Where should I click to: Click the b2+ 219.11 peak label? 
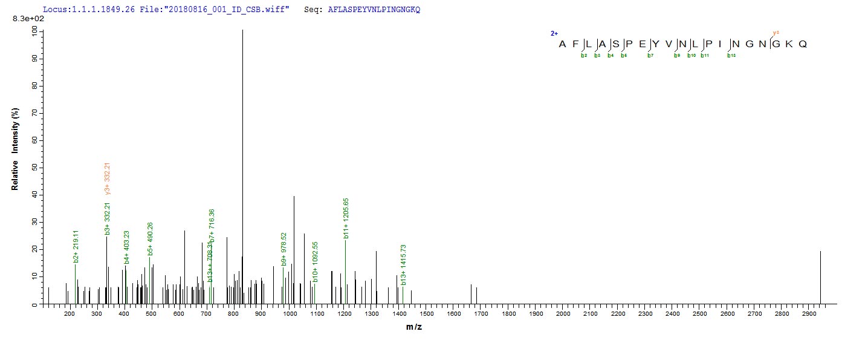pos(76,246)
